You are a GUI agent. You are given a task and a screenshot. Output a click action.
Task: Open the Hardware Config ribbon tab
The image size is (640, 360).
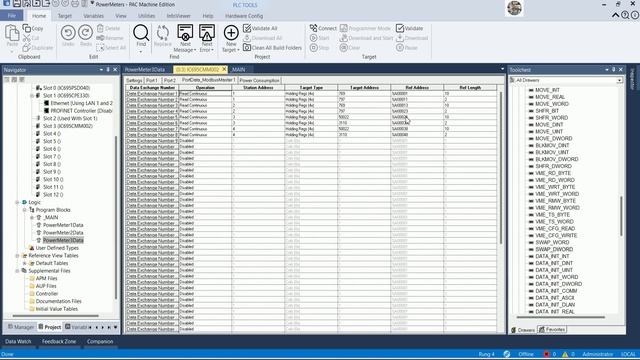[x=244, y=16]
